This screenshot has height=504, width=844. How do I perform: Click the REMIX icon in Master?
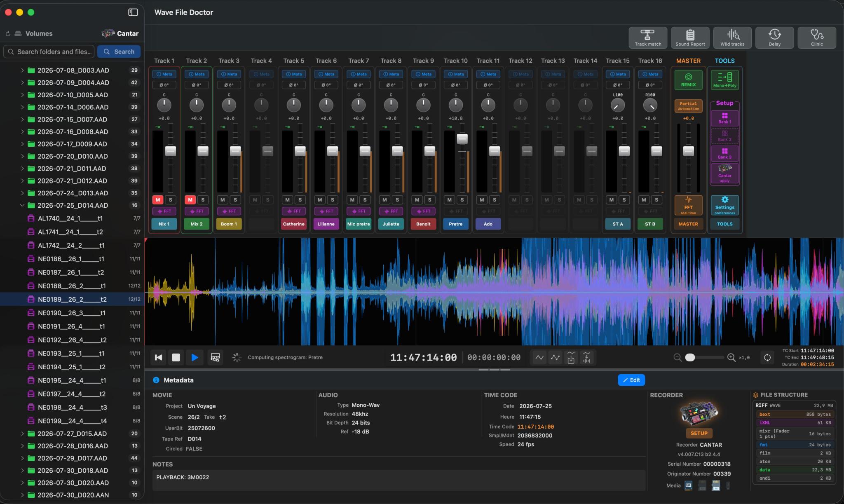pos(688,80)
